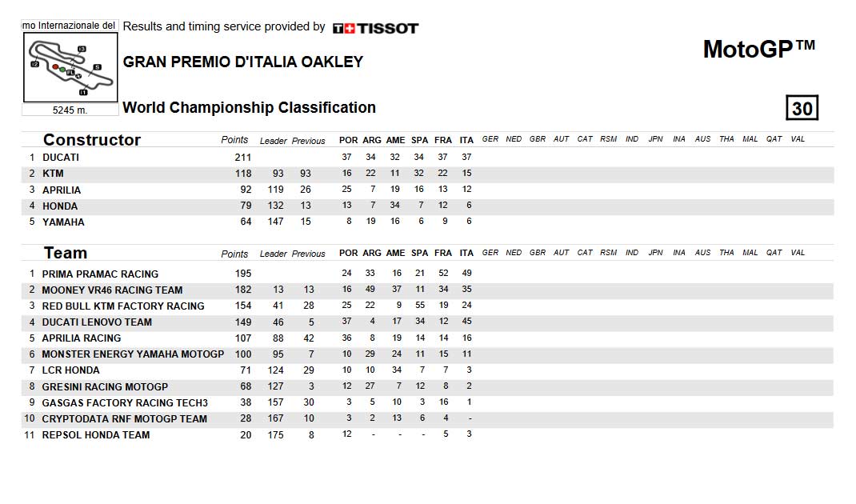856x504 pixels.
Task: Select the MOONEY VR46 RACING TEAM row
Action: [427, 290]
